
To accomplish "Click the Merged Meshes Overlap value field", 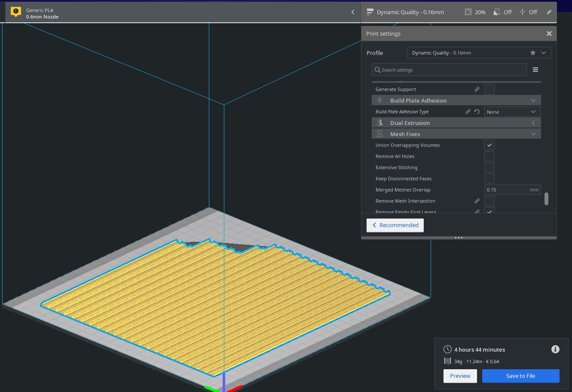I will click(512, 190).
